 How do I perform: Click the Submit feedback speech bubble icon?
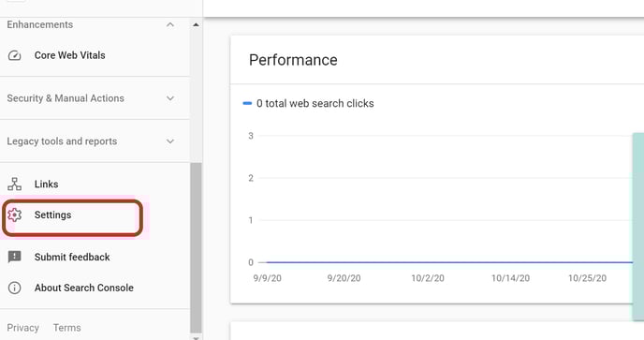(14, 257)
